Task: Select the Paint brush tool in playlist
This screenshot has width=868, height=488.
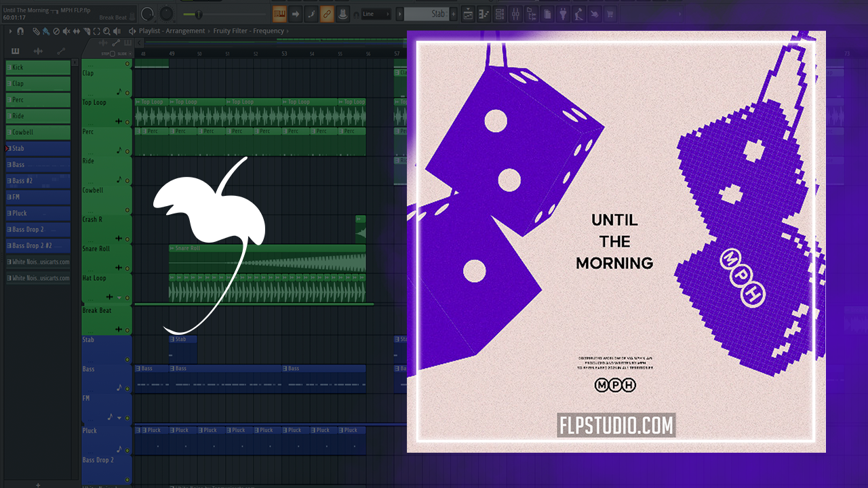Action: click(46, 31)
